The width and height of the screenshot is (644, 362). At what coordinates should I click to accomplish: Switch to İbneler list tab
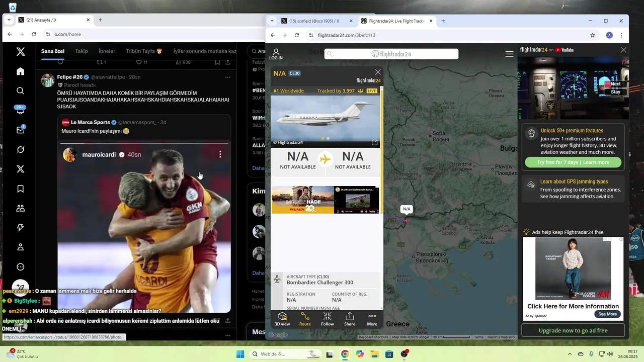[107, 51]
